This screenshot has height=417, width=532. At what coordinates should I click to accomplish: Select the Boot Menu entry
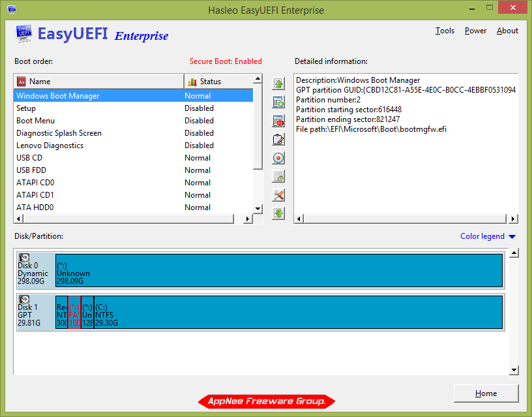[x=134, y=121]
